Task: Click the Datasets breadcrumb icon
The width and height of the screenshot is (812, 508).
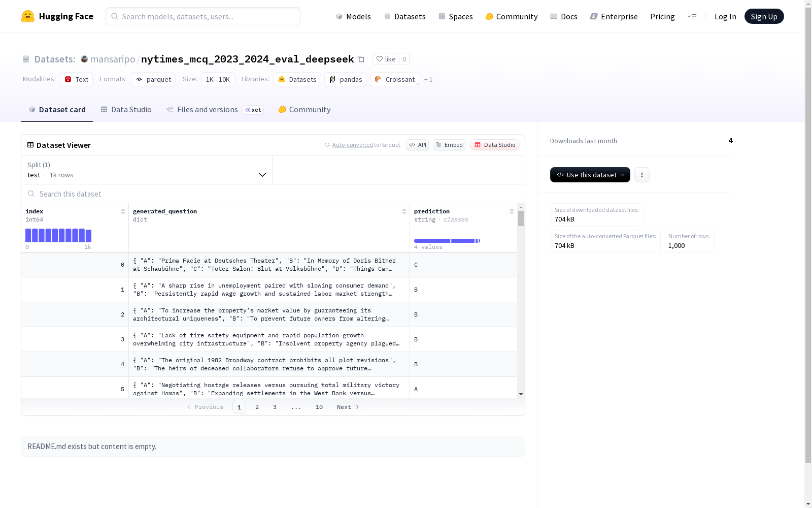Action: point(26,59)
